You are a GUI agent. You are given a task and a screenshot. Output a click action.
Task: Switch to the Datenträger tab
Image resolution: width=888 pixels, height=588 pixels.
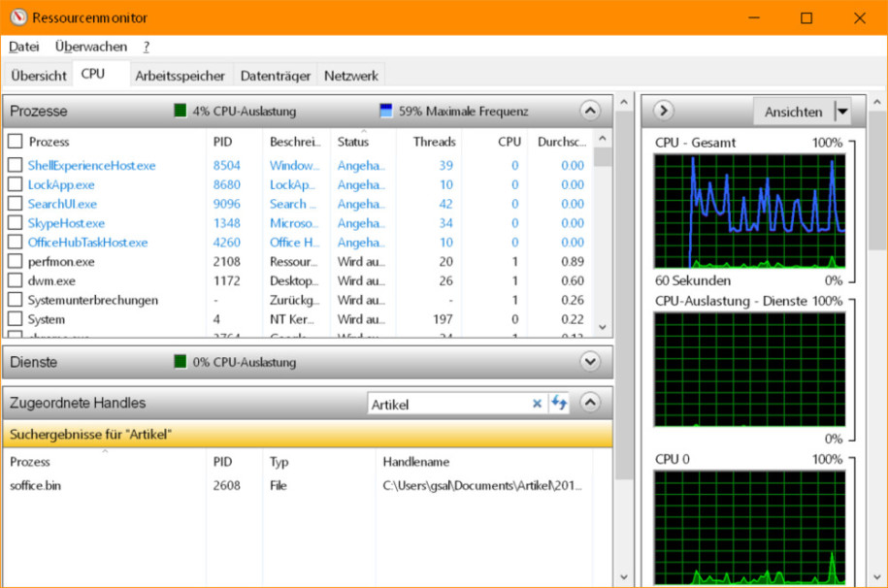[x=276, y=76]
